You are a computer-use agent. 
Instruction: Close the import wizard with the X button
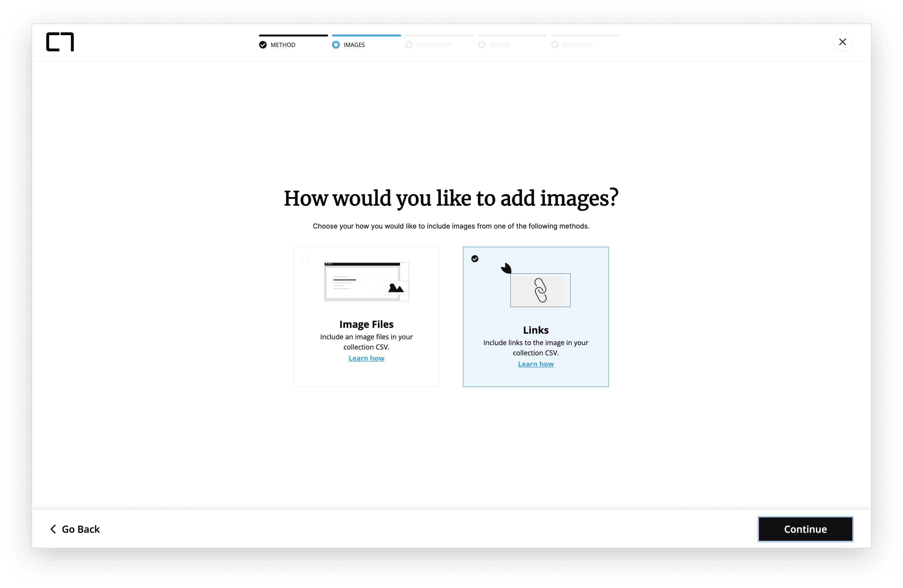(x=842, y=42)
